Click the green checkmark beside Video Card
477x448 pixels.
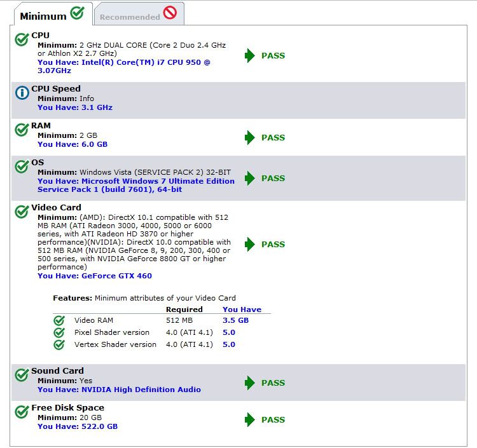(x=22, y=212)
